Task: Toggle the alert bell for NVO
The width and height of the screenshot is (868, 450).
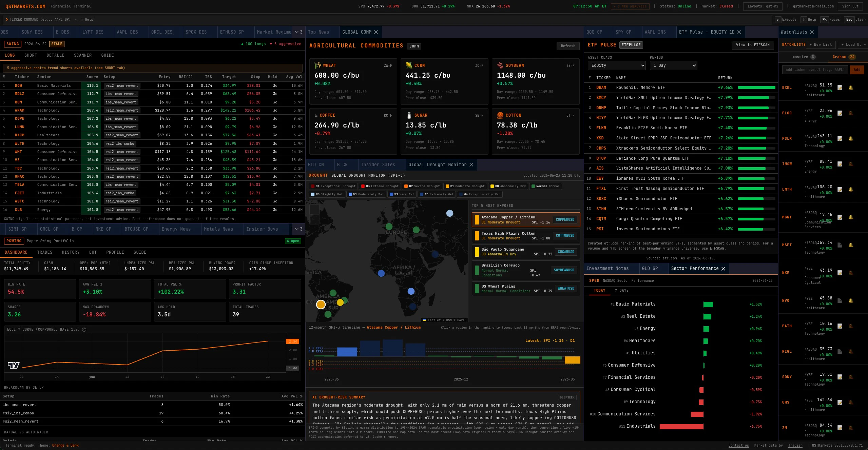Action: click(851, 301)
